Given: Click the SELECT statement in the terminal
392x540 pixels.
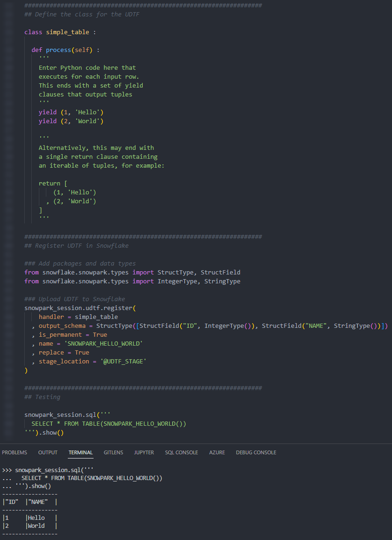Looking at the screenshot, I should coord(92,478).
